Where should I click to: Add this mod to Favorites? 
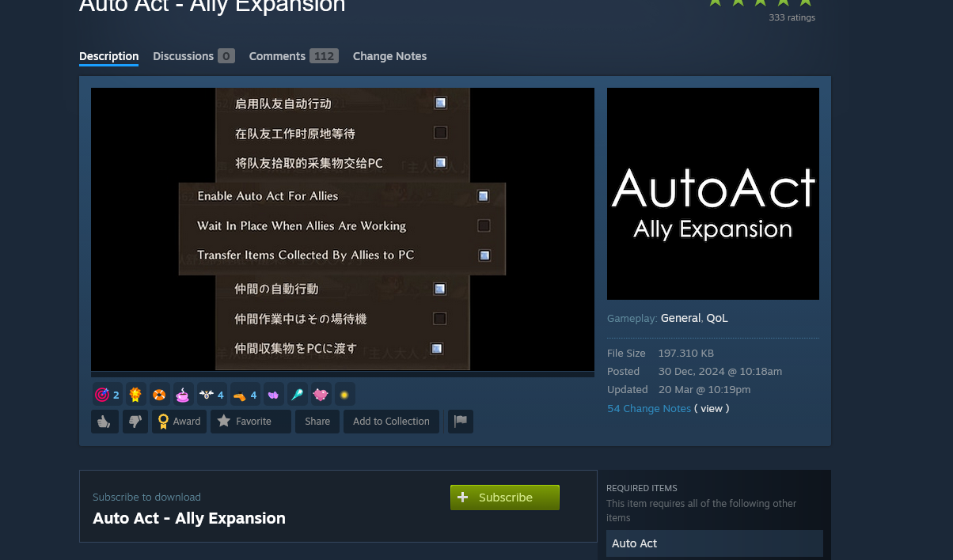251,422
